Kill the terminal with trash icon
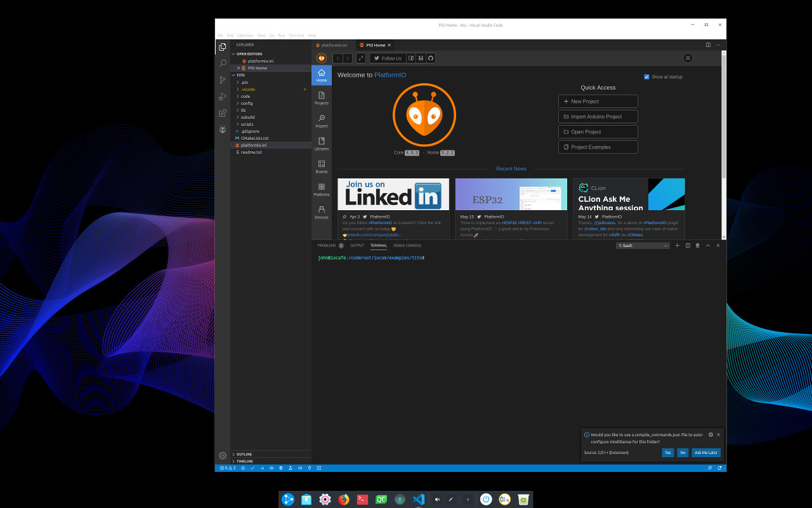Viewport: 812px width, 508px height. 698,245
